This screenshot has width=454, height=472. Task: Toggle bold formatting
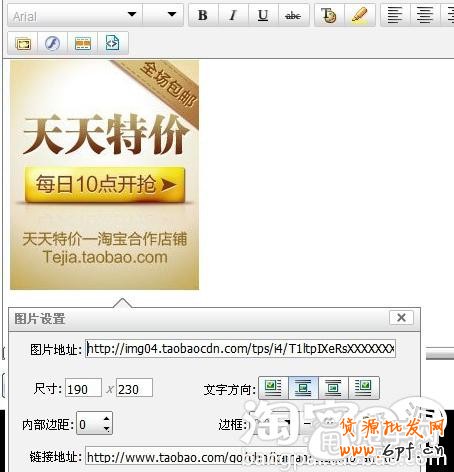pyautogui.click(x=203, y=15)
